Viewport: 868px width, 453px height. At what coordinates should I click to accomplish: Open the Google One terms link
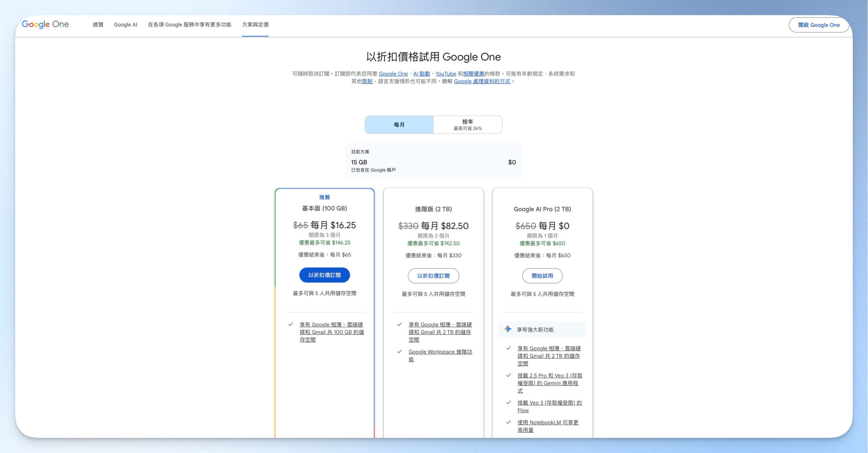tap(393, 74)
